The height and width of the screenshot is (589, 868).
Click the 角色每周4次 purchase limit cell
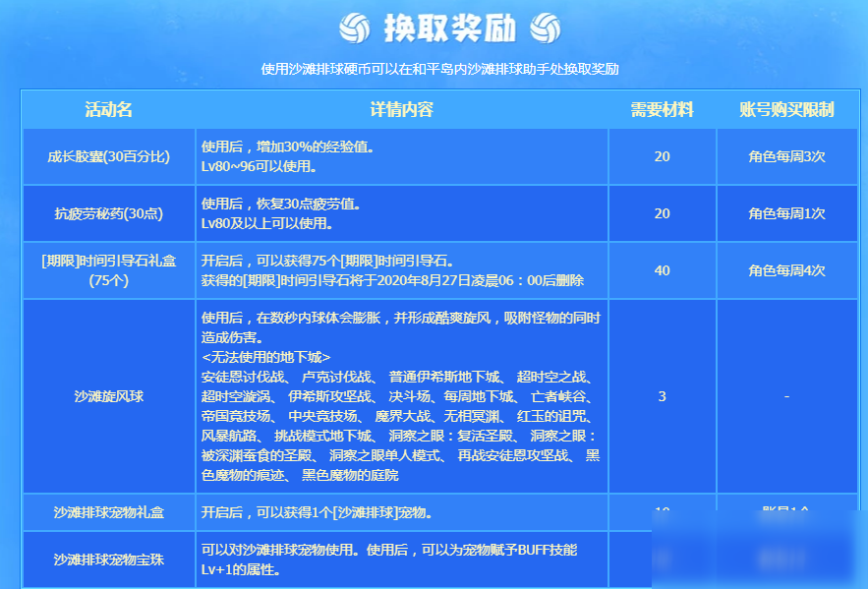pyautogui.click(x=786, y=270)
